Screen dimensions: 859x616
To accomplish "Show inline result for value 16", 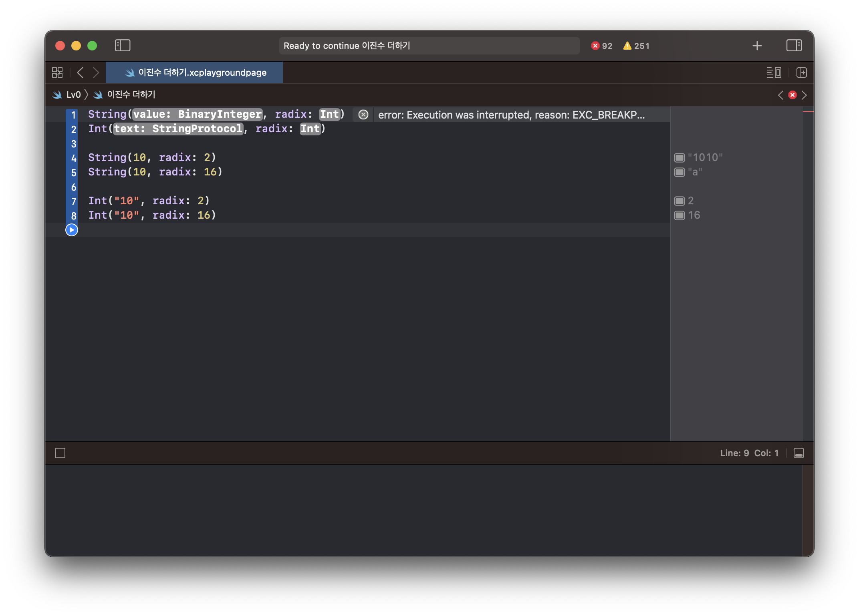I will point(679,215).
